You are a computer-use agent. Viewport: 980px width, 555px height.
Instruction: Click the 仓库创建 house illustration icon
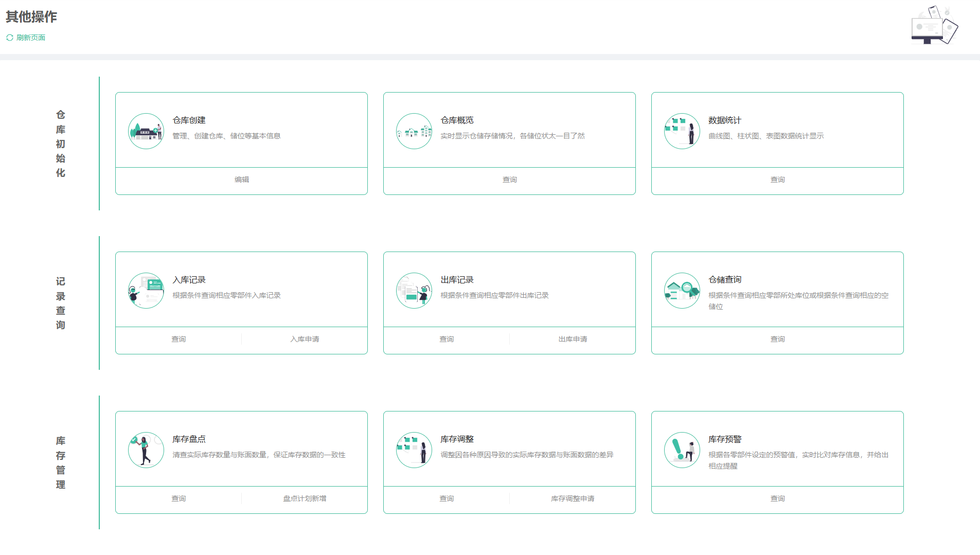click(x=146, y=131)
